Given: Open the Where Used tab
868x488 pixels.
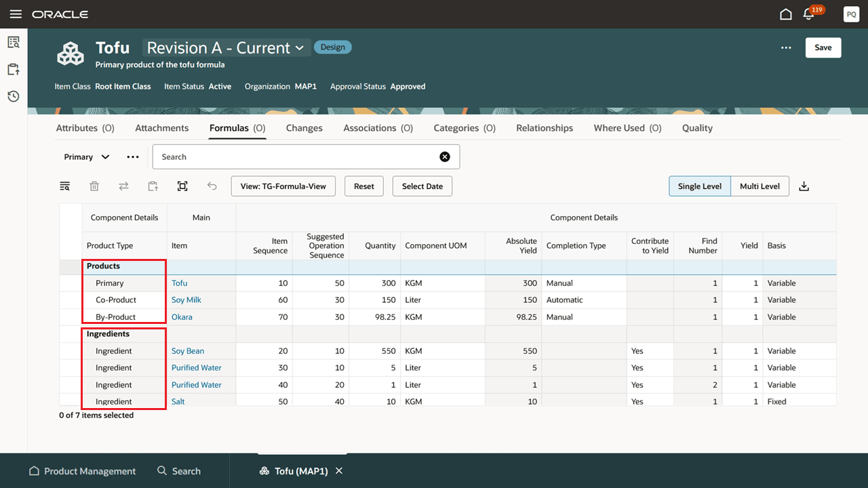Looking at the screenshot, I should click(x=627, y=128).
